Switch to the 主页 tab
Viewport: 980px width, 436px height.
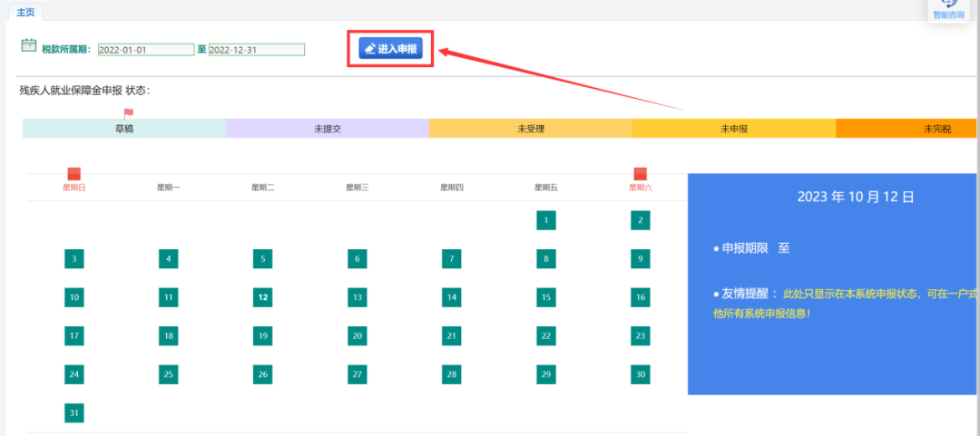point(26,11)
